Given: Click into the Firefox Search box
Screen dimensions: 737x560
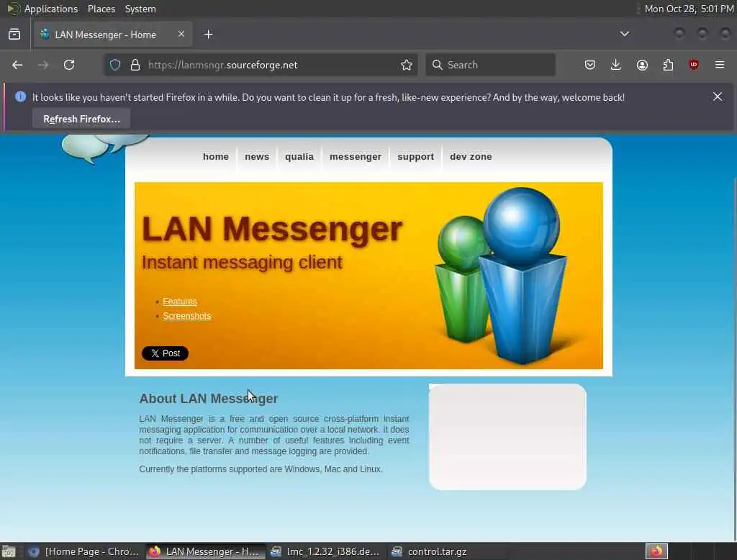Looking at the screenshot, I should click(490, 65).
